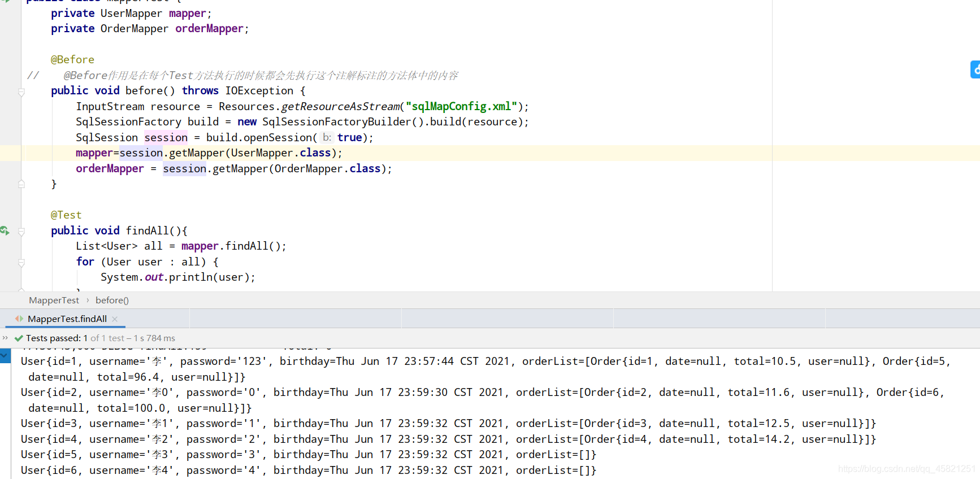
Task: Click UserMapper.class in the getMapper call
Action: (x=281, y=153)
